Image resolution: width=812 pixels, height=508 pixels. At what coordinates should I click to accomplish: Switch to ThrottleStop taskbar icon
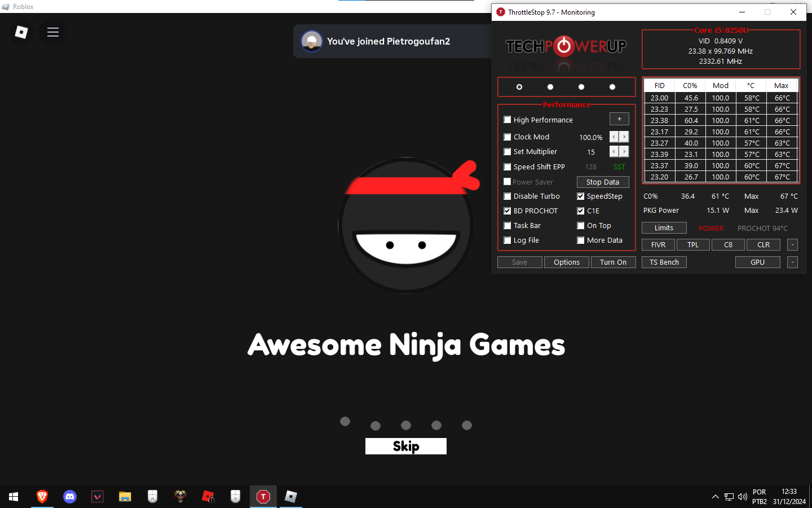click(263, 497)
